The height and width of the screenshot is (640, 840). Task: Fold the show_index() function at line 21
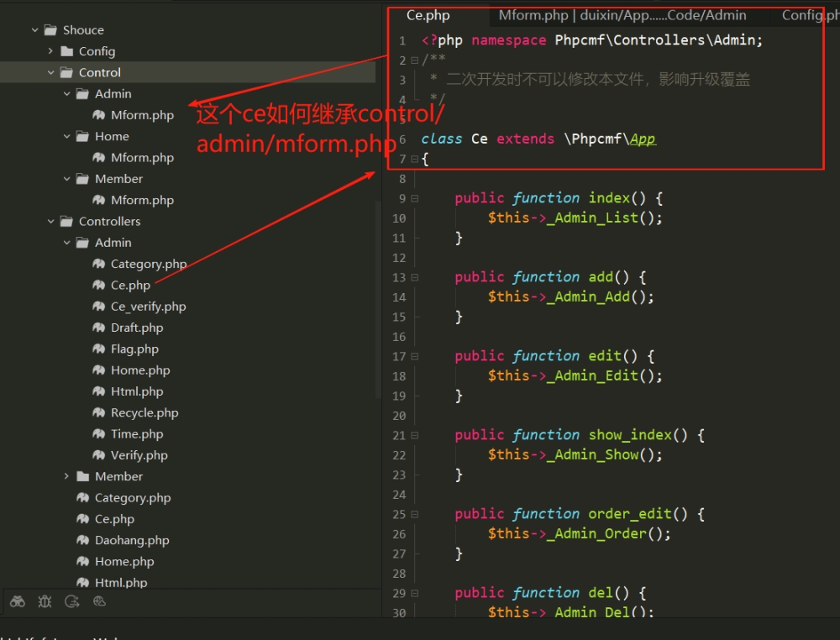coord(415,435)
